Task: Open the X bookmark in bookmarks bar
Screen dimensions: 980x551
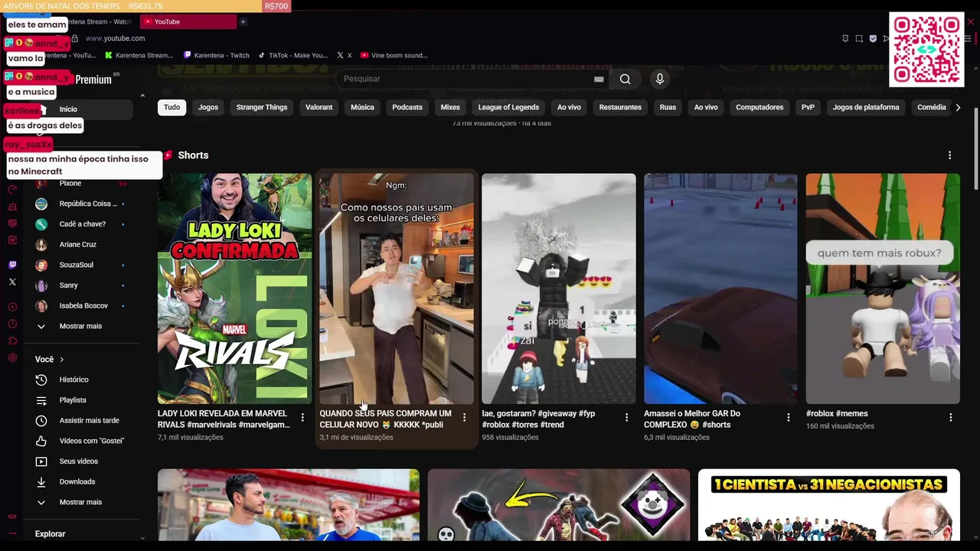Action: pyautogui.click(x=344, y=55)
